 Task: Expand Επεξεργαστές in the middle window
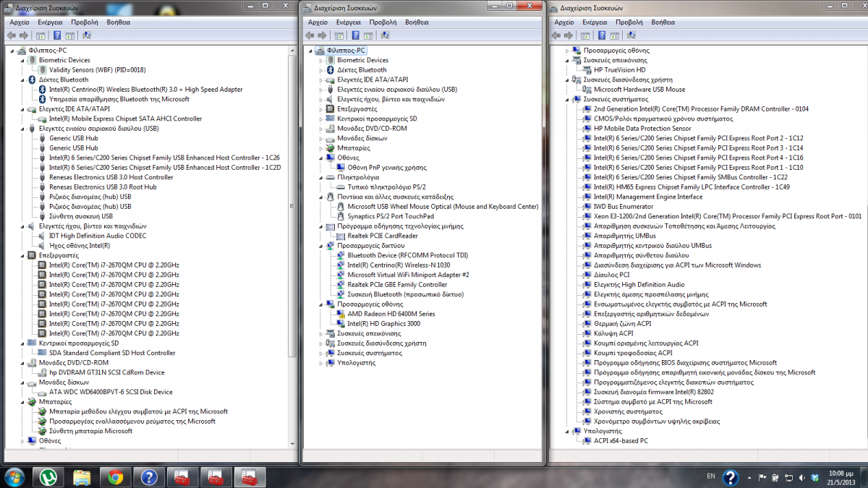point(320,109)
